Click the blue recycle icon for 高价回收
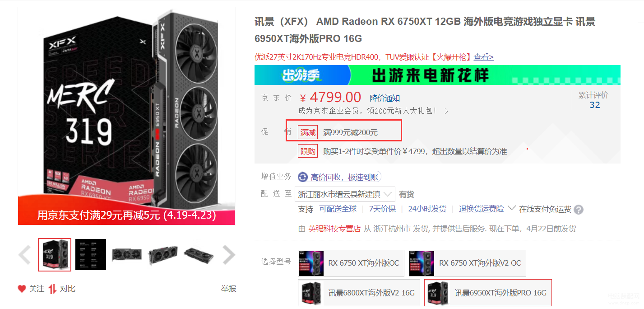644x309 pixels. (x=303, y=177)
